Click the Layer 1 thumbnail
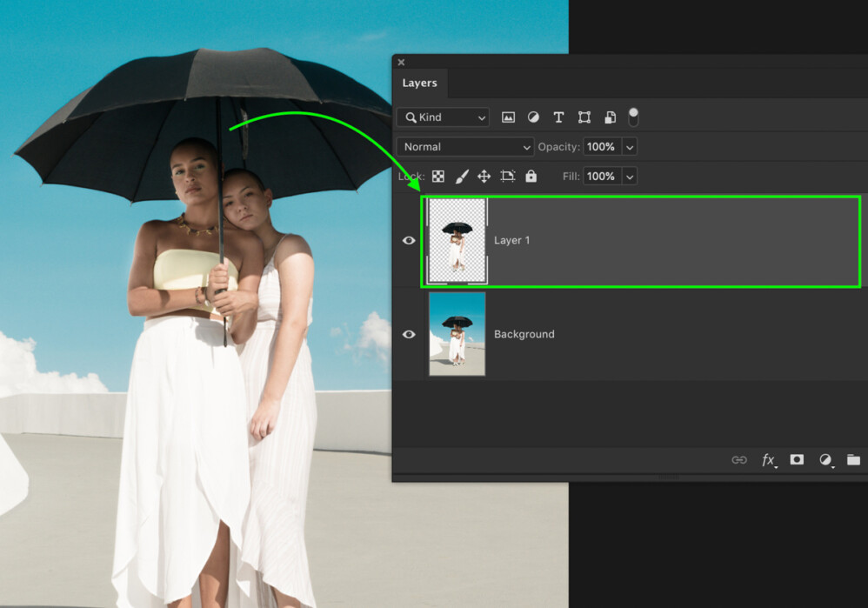The width and height of the screenshot is (868, 608). tap(456, 240)
